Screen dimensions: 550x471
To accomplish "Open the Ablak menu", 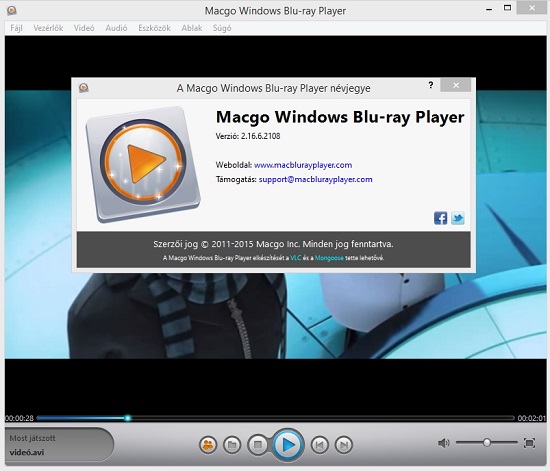I will point(192,28).
